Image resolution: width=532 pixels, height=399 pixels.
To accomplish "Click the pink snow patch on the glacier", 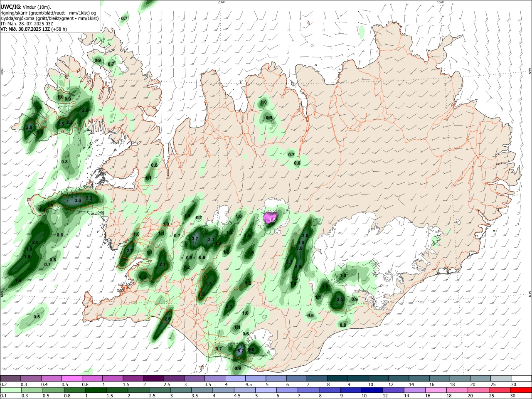I will pos(271,218).
